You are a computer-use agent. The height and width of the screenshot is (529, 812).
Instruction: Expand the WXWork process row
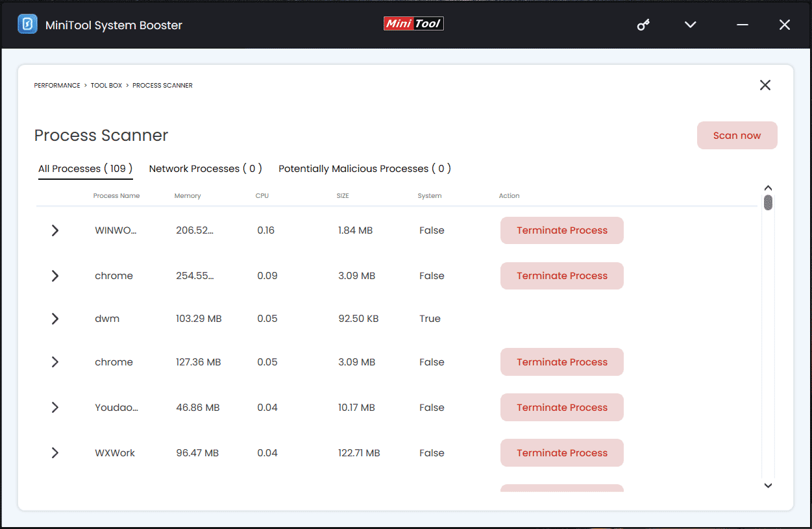click(x=55, y=453)
